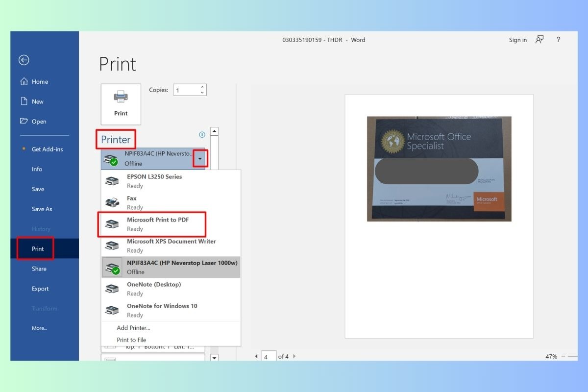The width and height of the screenshot is (588, 392).
Task: Select HP Neverstop Laser 1000w in the list
Action: coord(171,267)
